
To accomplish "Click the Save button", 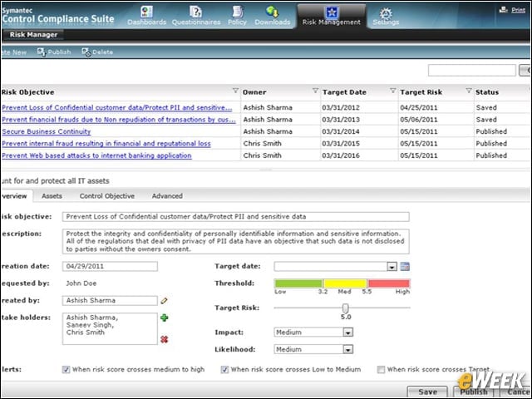I will pos(427,392).
